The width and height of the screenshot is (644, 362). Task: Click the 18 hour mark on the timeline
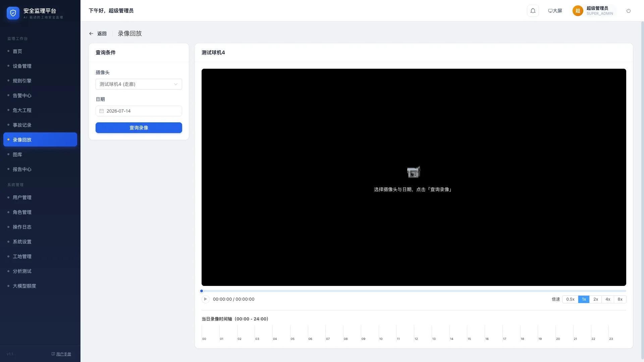(522, 339)
